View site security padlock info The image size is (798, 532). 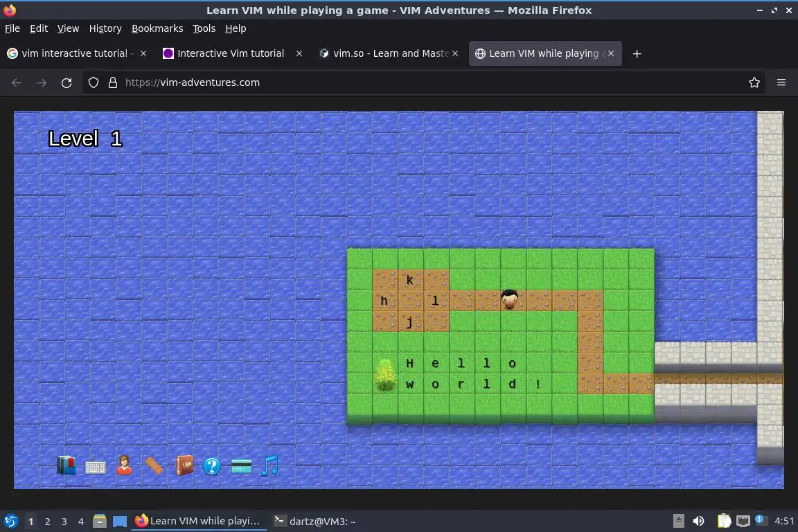click(x=113, y=82)
